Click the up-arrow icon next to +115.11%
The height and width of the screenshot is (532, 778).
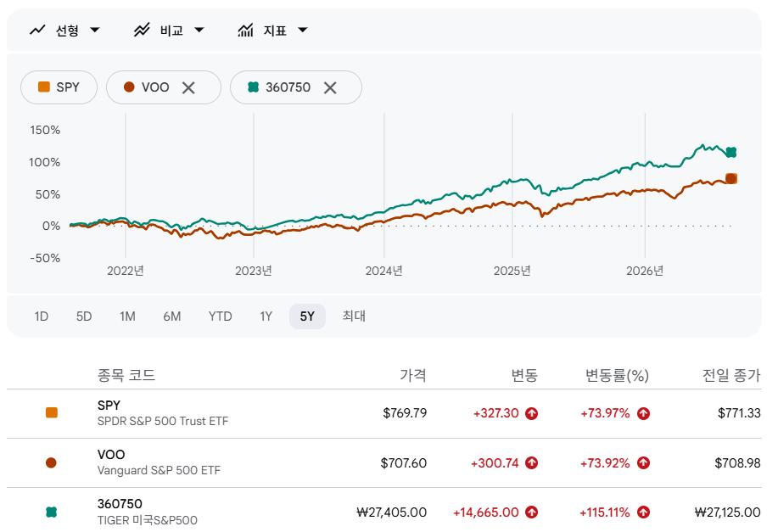pyautogui.click(x=644, y=512)
